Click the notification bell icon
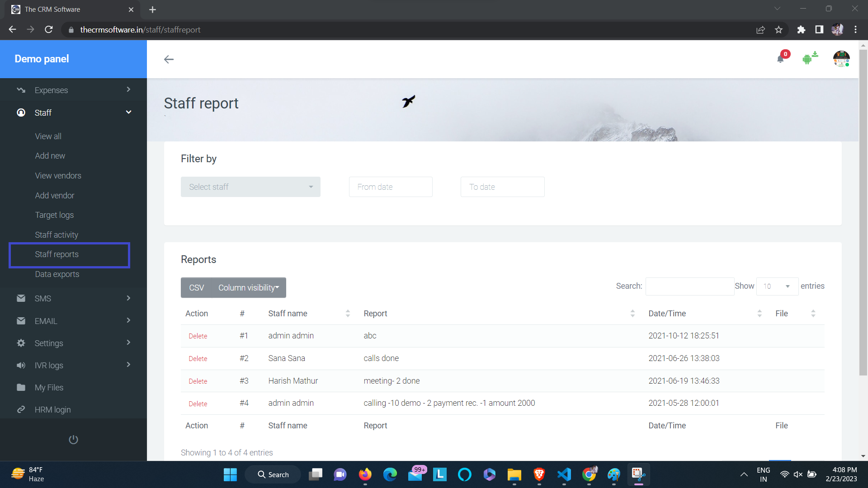868x488 pixels. (x=780, y=59)
